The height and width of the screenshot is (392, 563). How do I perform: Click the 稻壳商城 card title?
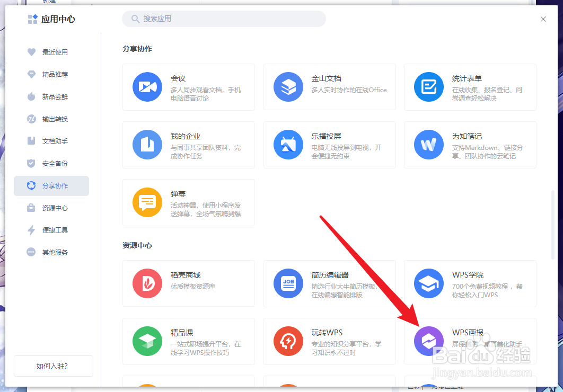185,275
